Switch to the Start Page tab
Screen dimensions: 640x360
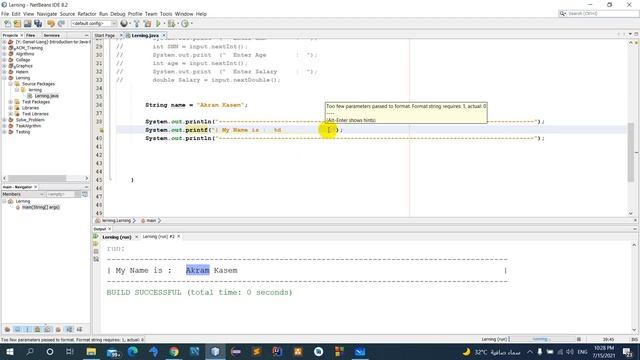point(105,36)
